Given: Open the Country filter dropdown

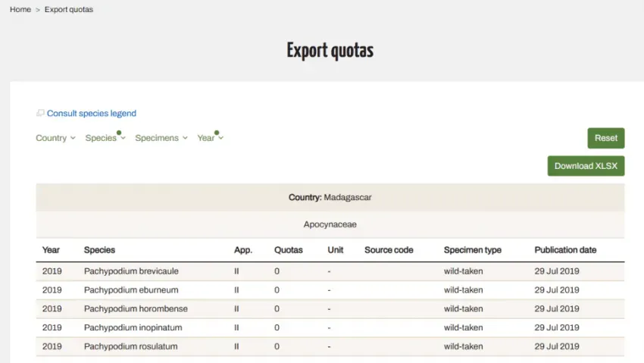Looking at the screenshot, I should (55, 138).
